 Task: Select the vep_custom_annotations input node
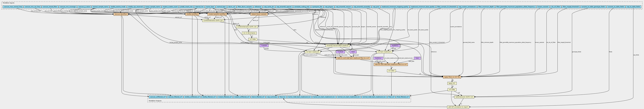467,7
